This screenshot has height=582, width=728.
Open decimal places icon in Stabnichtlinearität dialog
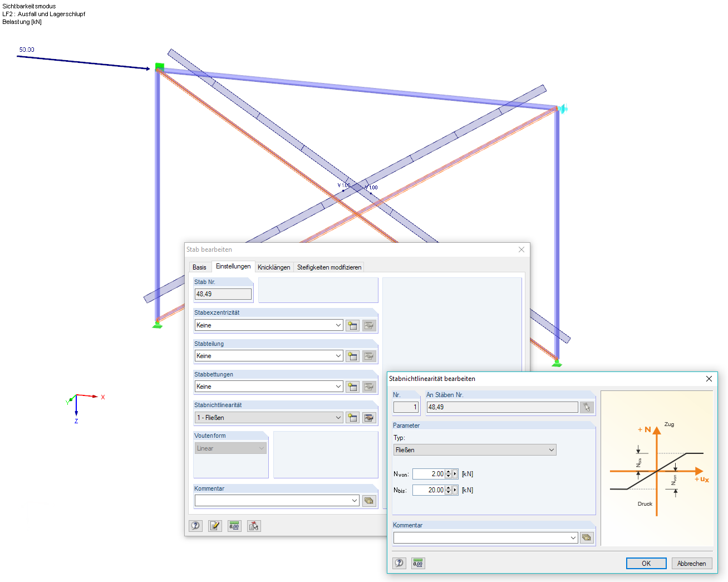[418, 563]
